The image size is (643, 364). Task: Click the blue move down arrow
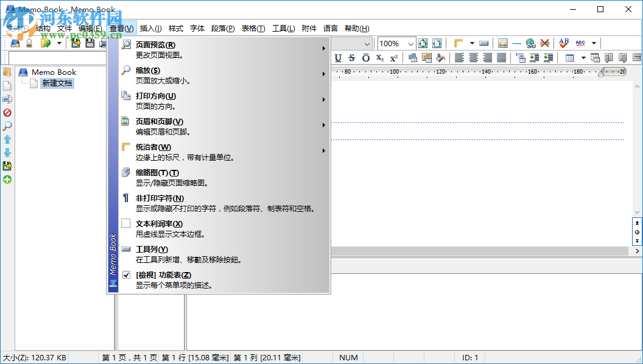point(7,153)
